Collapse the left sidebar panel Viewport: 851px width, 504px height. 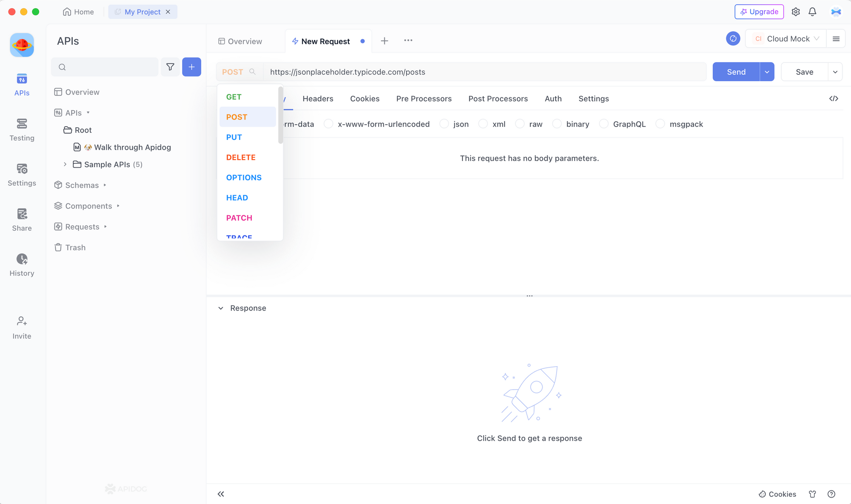221,493
